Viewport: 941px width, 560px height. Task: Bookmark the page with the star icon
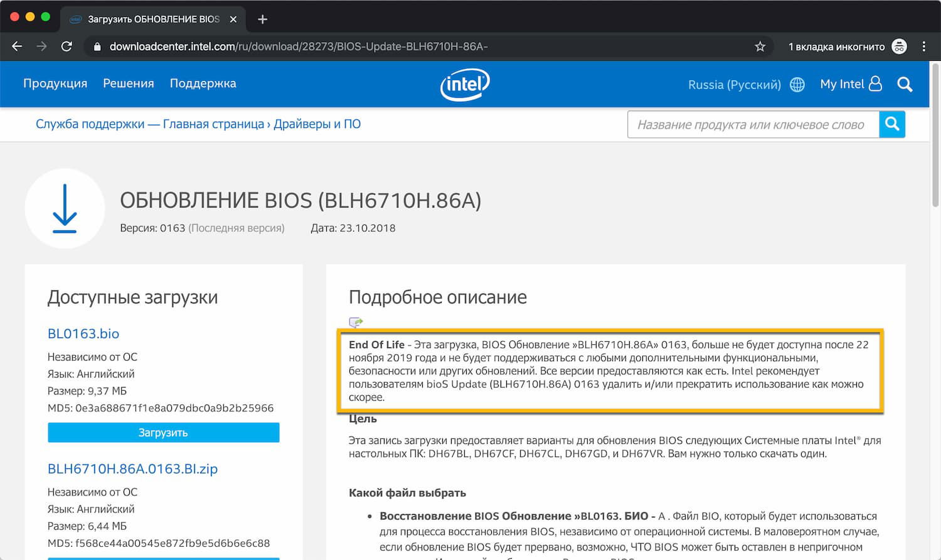(760, 46)
